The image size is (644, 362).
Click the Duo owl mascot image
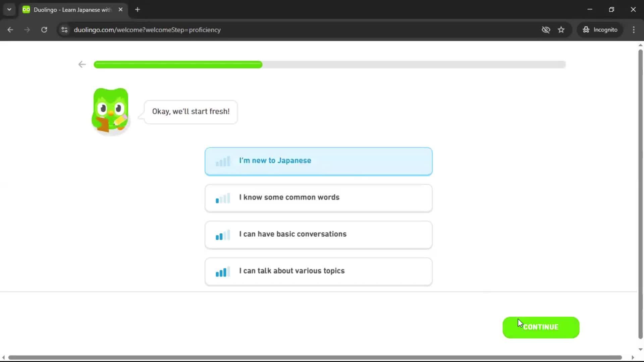[110, 111]
